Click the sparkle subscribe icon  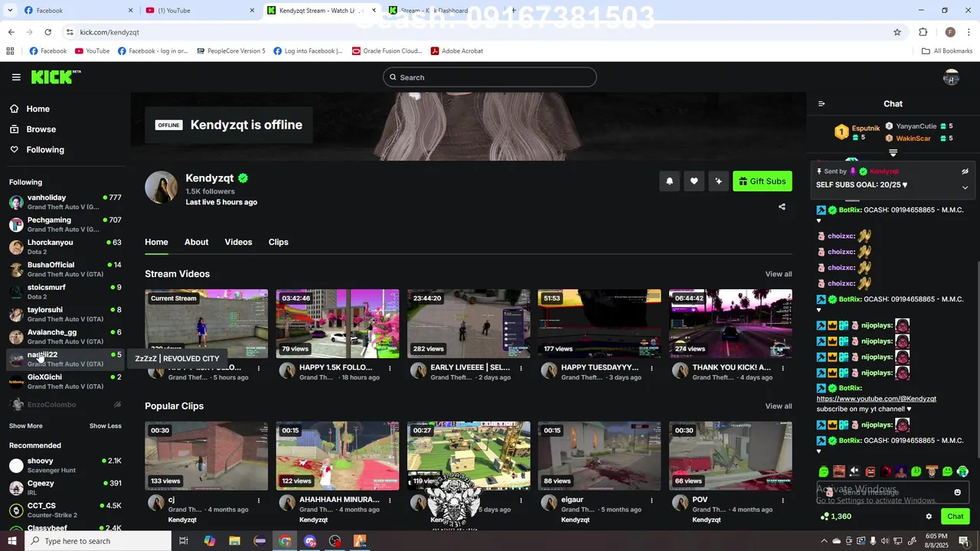pos(718,181)
